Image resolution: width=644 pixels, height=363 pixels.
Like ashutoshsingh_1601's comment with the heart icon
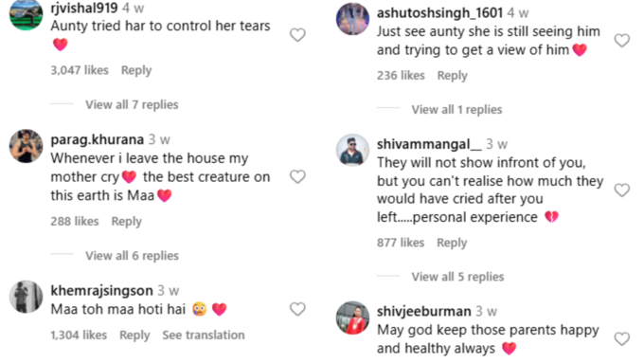tap(622, 41)
